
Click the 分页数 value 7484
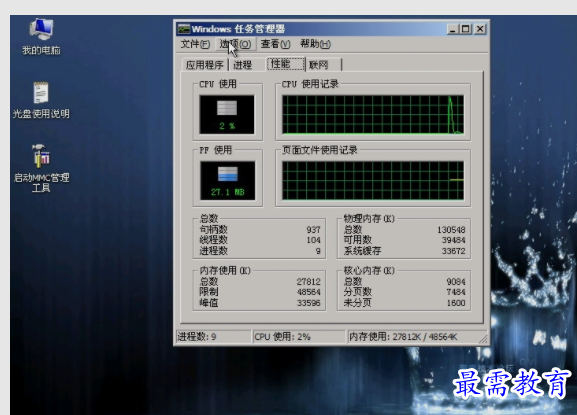point(456,292)
